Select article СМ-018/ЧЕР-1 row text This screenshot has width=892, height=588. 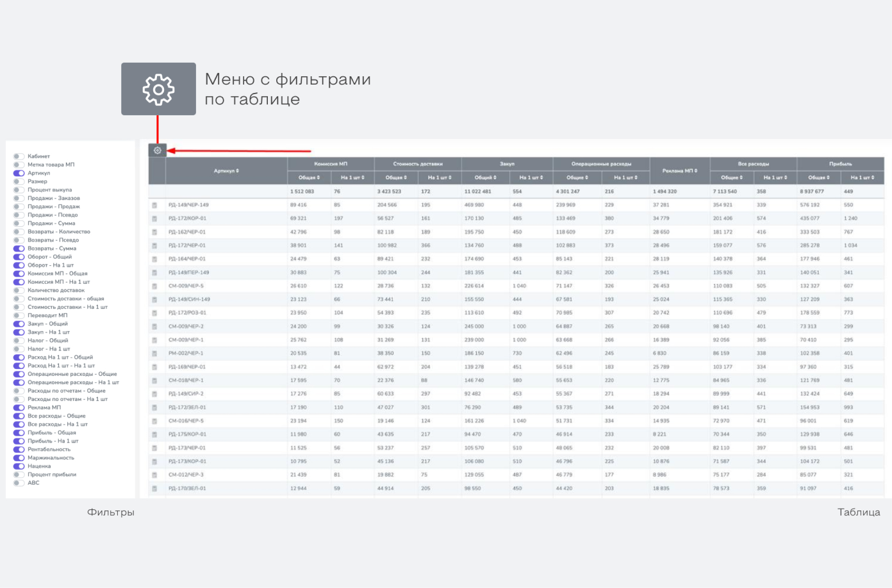186,380
